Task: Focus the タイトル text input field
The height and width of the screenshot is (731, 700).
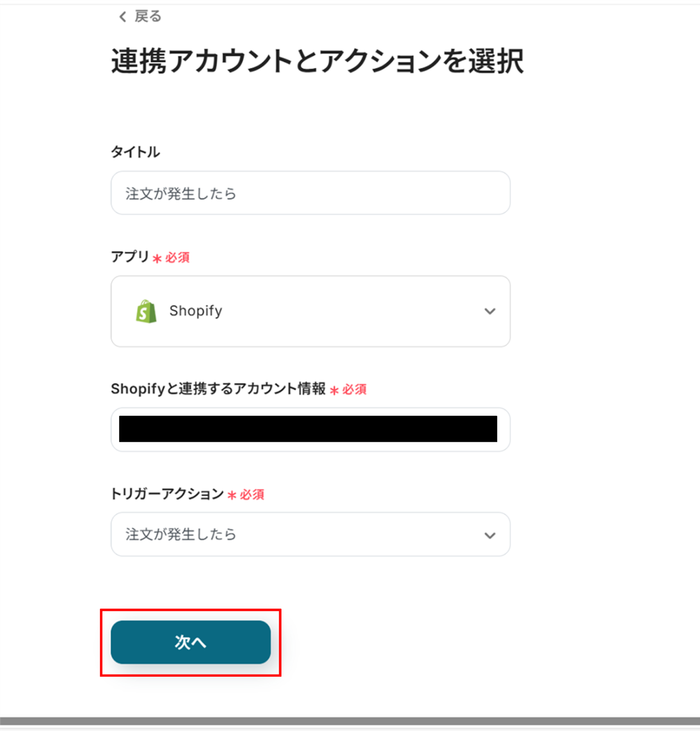Action: tap(310, 193)
